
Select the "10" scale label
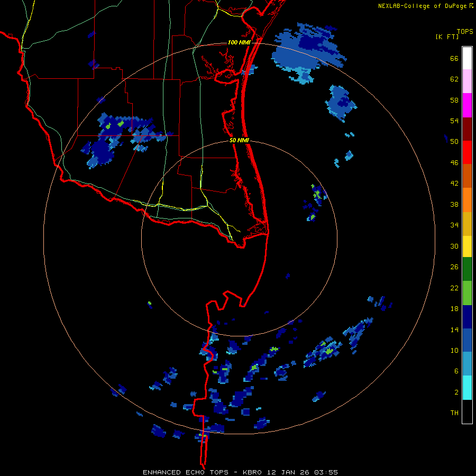pos(454,351)
